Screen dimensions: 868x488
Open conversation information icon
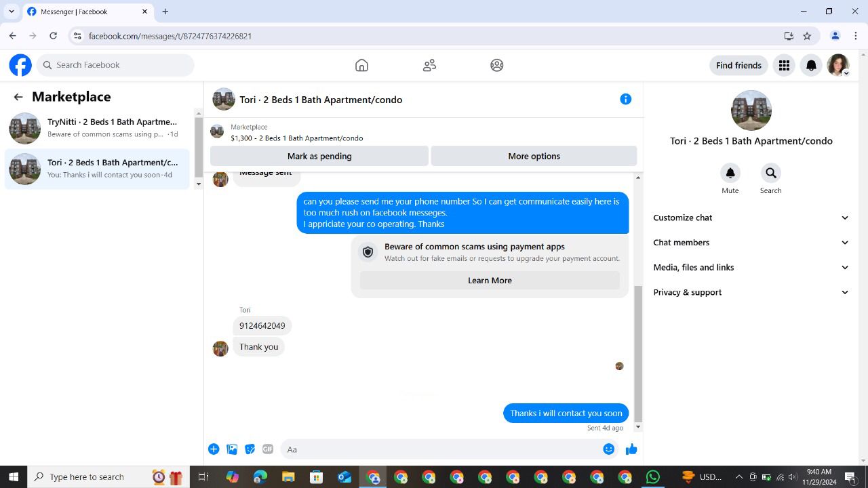coord(626,100)
